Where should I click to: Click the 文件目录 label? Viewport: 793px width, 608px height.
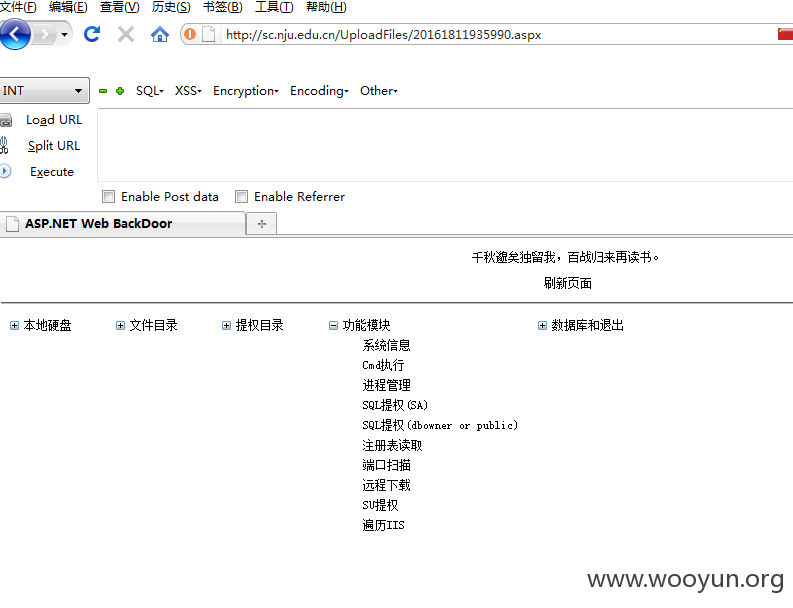154,326
